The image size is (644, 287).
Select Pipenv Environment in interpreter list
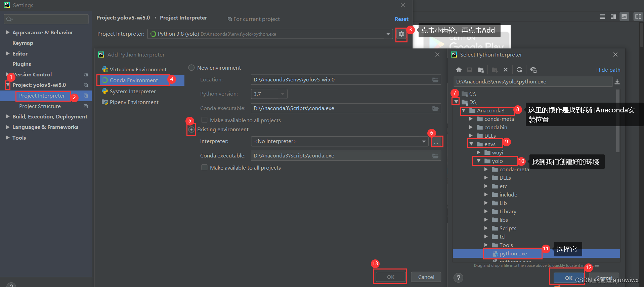click(x=134, y=102)
